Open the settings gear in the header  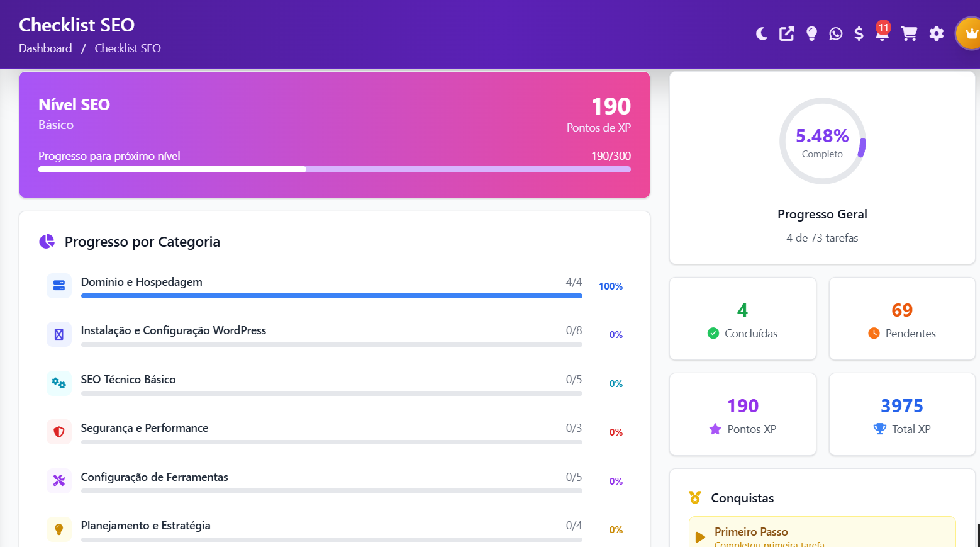pyautogui.click(x=936, y=33)
